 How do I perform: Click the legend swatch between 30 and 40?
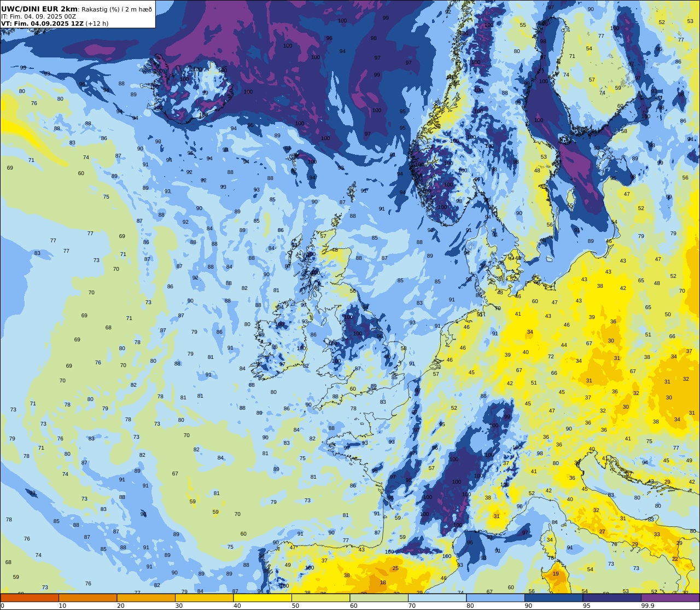(204, 598)
